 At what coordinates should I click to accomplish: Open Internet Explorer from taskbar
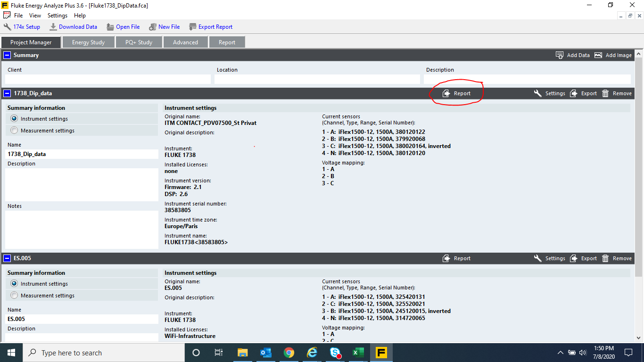click(312, 353)
